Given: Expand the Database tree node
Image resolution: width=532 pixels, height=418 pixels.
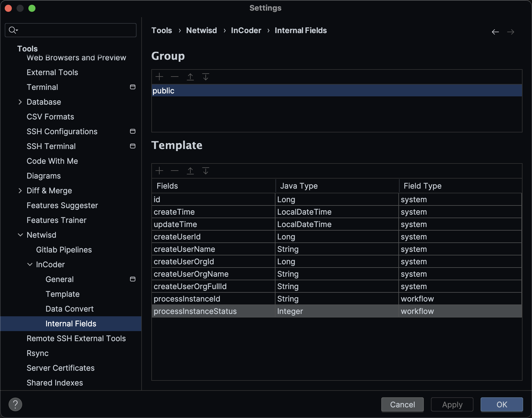Looking at the screenshot, I should [20, 102].
